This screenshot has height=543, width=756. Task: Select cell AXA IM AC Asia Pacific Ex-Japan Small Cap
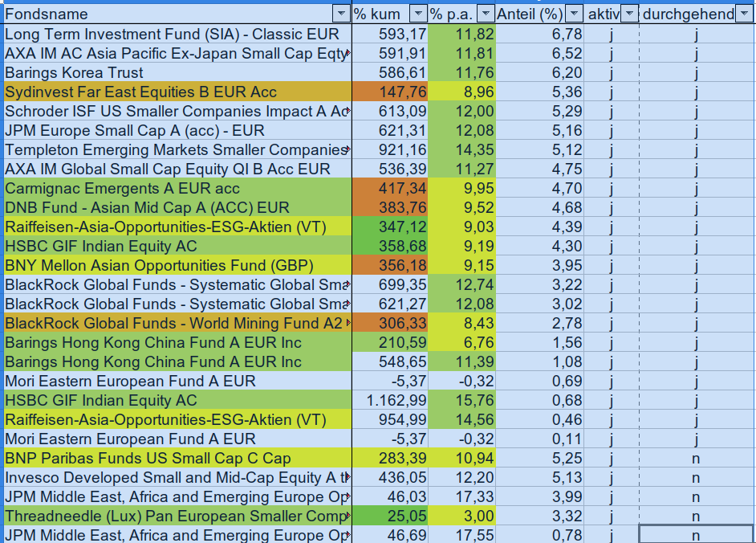pos(178,53)
